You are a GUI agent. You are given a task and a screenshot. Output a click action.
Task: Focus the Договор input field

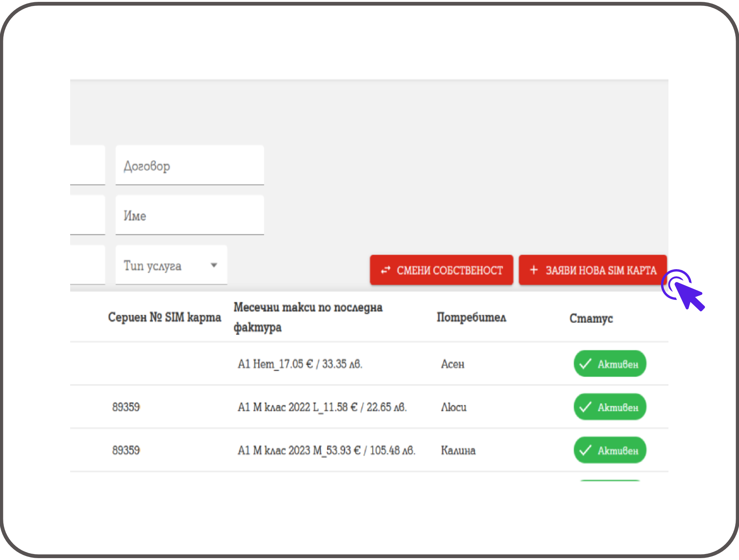[x=190, y=166]
